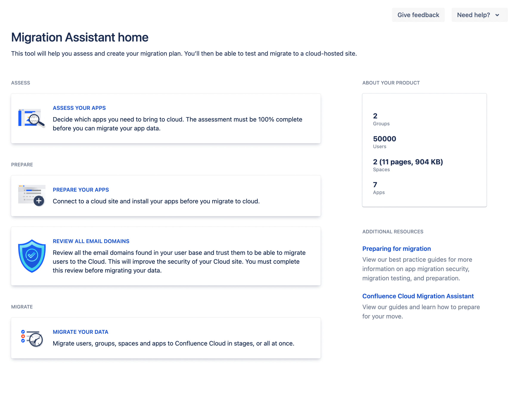The width and height of the screenshot is (532, 397).
Task: Open Assess Your Apps
Action: point(79,108)
